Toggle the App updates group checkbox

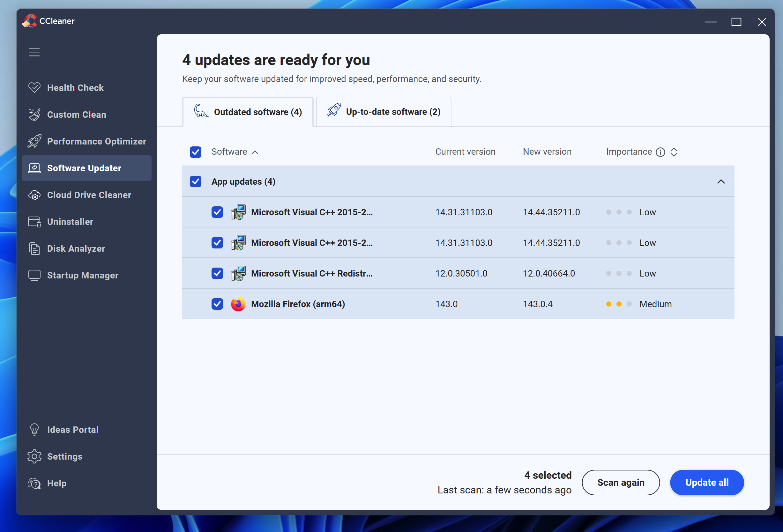(x=195, y=181)
